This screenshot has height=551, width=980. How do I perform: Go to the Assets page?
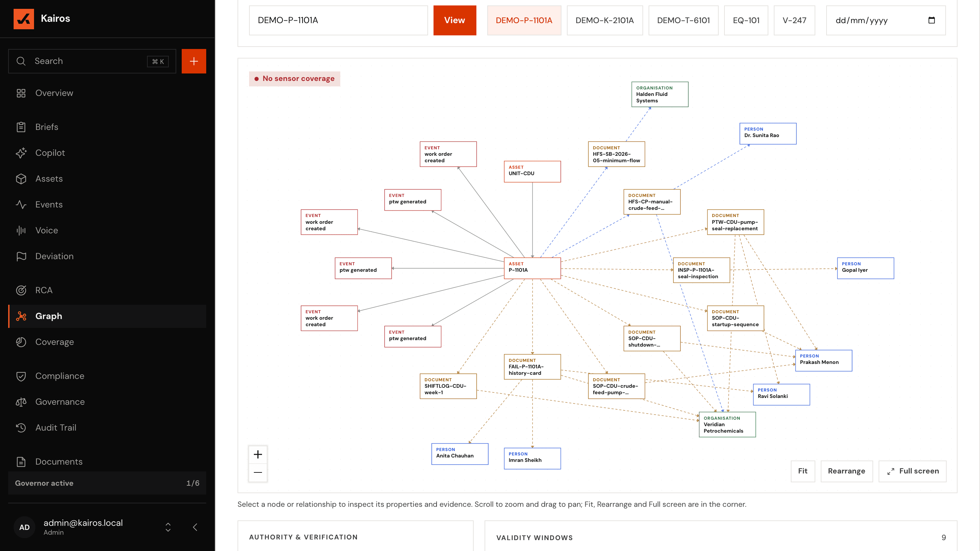(x=107, y=178)
